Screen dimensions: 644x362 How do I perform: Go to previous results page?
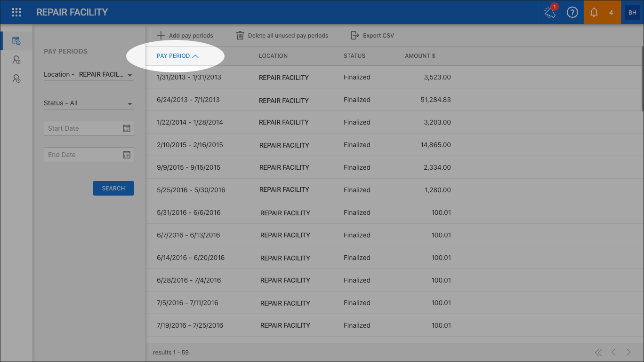pos(613,352)
